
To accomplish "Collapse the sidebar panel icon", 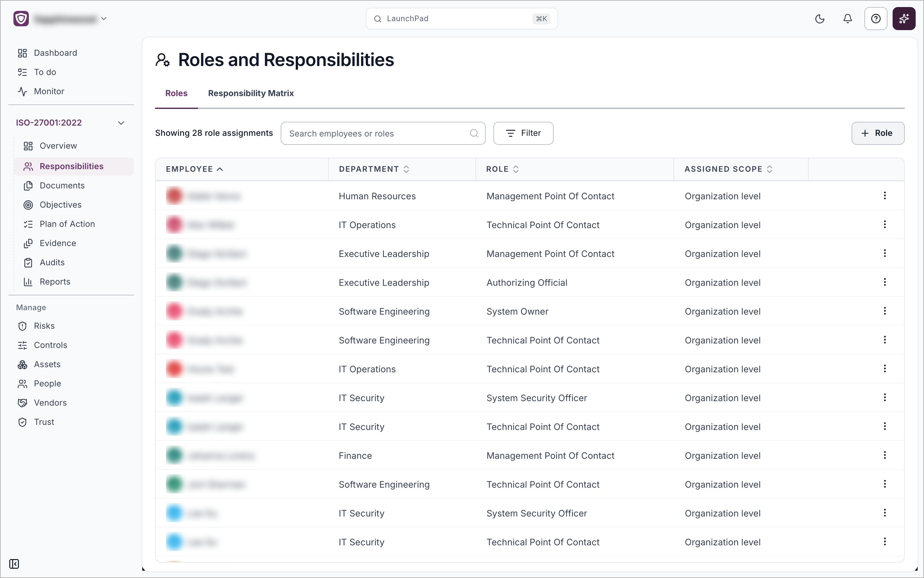I will point(14,564).
